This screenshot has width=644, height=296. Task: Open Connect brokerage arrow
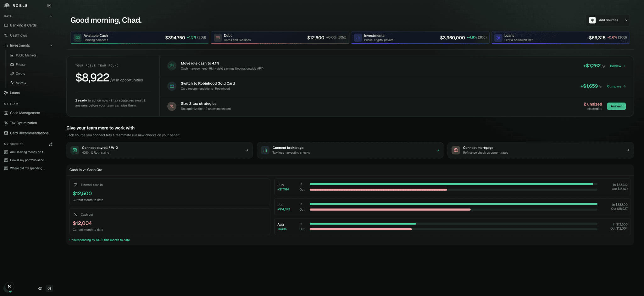coord(437,150)
